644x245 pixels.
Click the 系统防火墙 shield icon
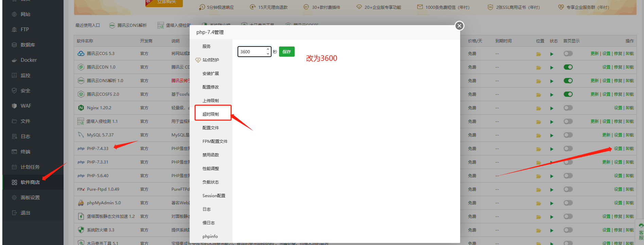tap(81, 230)
